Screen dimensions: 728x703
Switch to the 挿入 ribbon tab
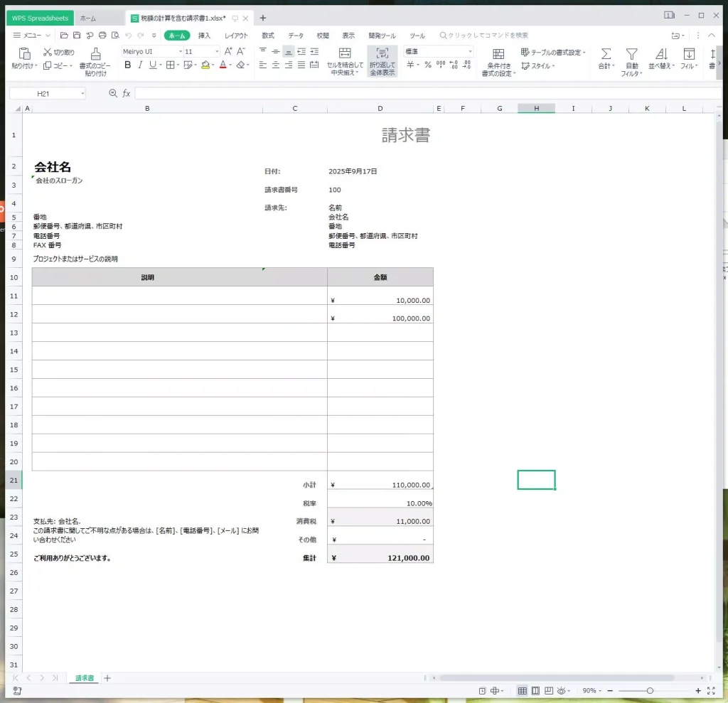click(x=204, y=36)
